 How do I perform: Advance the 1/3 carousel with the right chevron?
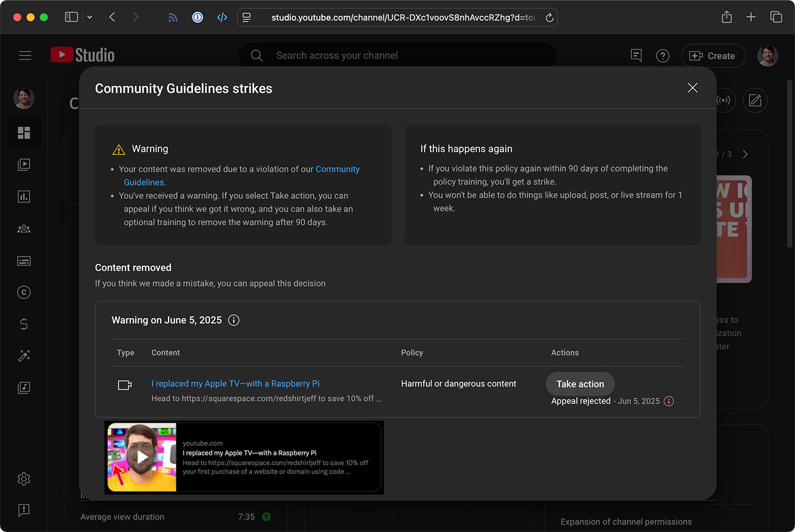coord(745,153)
